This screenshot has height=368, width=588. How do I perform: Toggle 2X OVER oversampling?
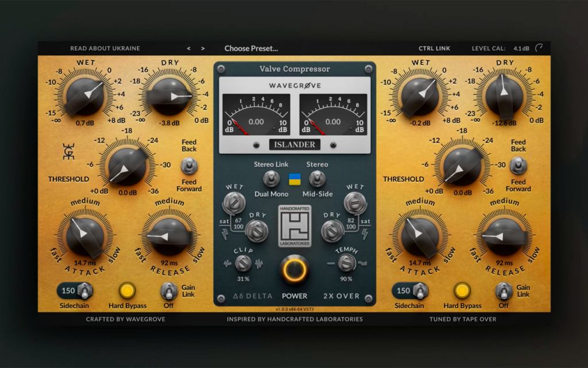[341, 296]
